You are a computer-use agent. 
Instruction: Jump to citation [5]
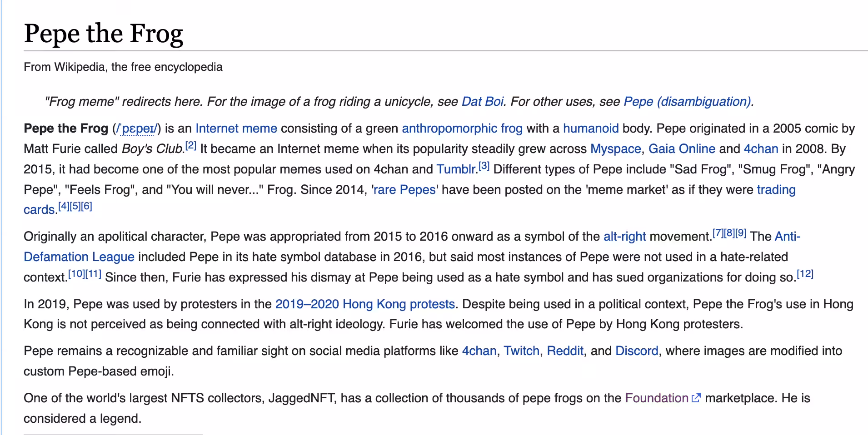click(75, 207)
